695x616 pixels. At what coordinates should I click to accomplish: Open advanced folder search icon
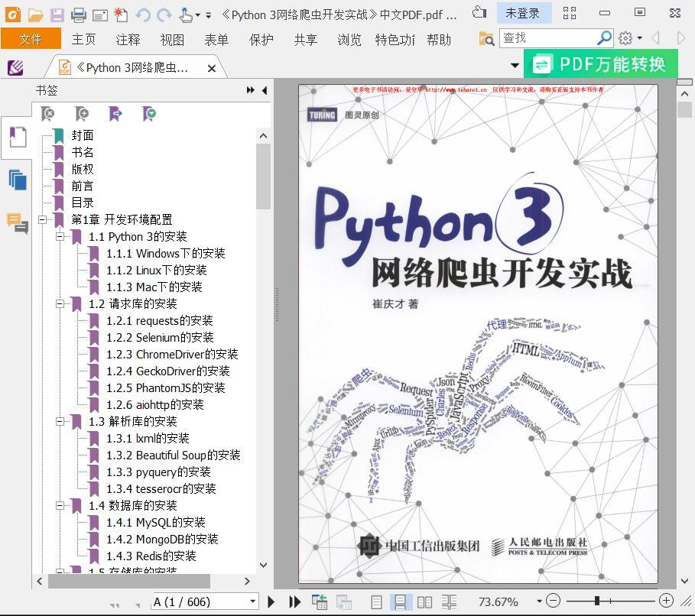[x=487, y=39]
